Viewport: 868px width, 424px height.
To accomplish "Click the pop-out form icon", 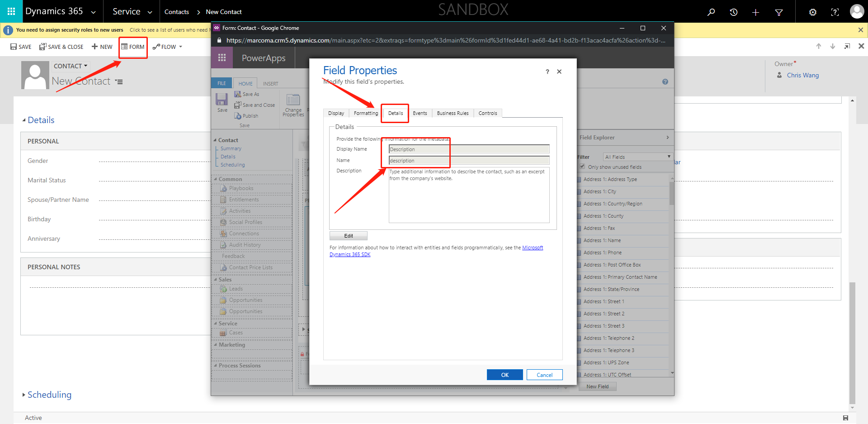I will pyautogui.click(x=847, y=46).
